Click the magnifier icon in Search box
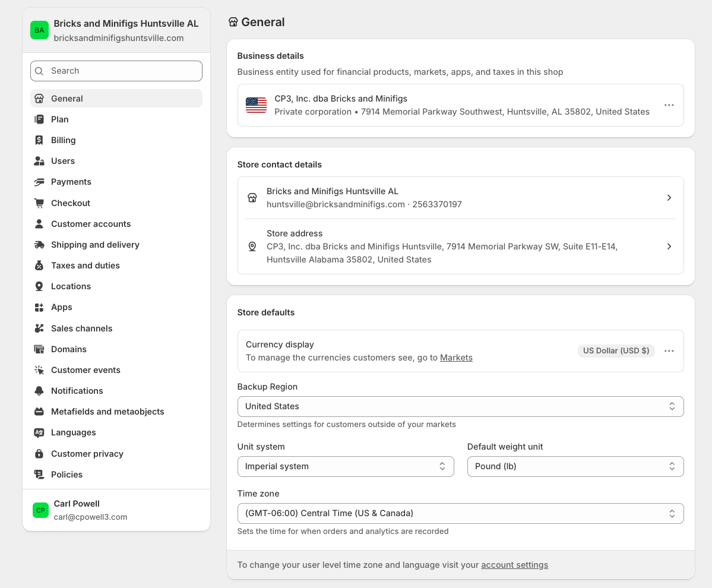 tap(40, 71)
